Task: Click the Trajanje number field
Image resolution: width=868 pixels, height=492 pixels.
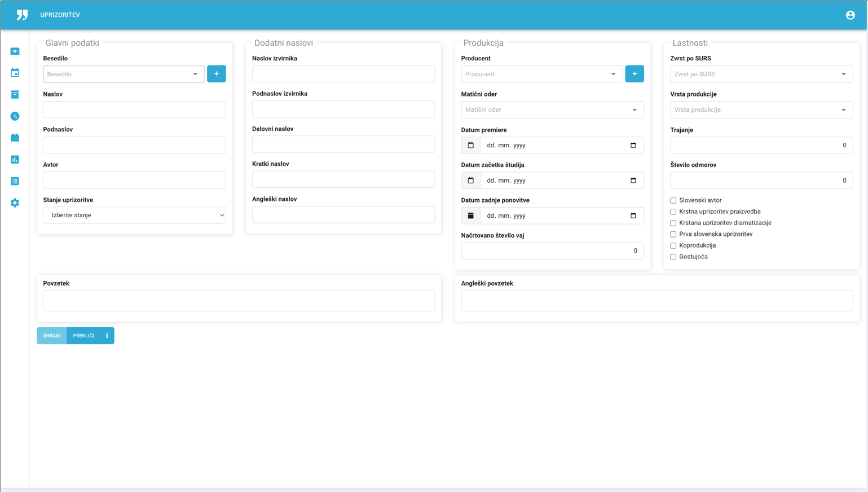Action: (761, 146)
